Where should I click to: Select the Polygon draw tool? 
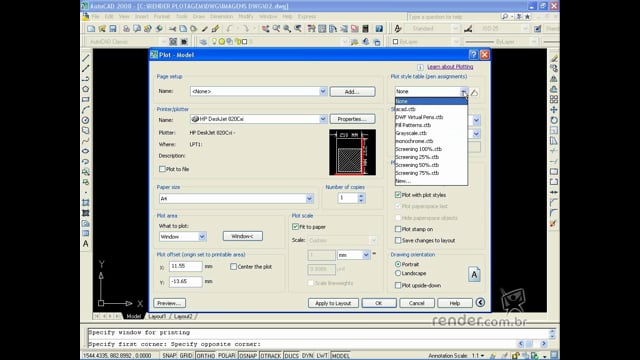pyautogui.click(x=86, y=89)
